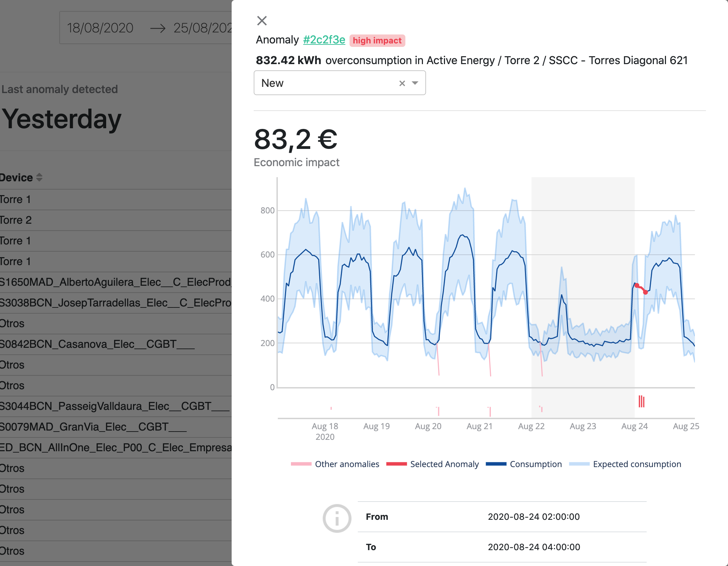Select the Torre 2 device row
The height and width of the screenshot is (566, 728).
click(16, 220)
